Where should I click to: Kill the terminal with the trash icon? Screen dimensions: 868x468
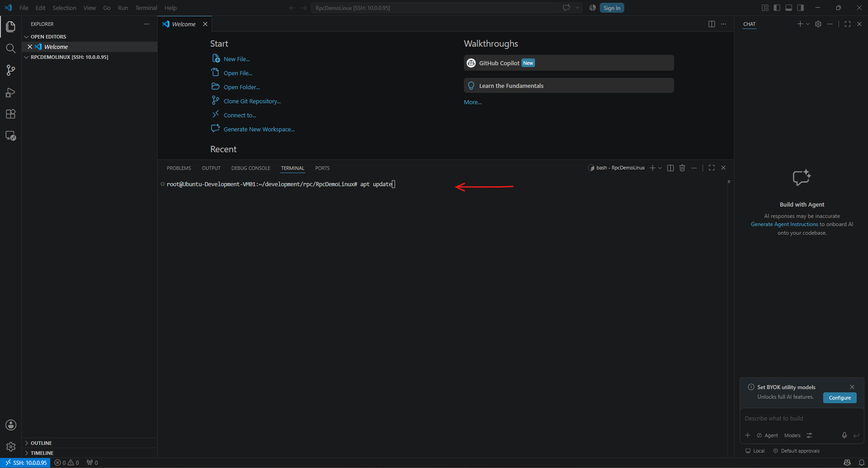click(682, 168)
